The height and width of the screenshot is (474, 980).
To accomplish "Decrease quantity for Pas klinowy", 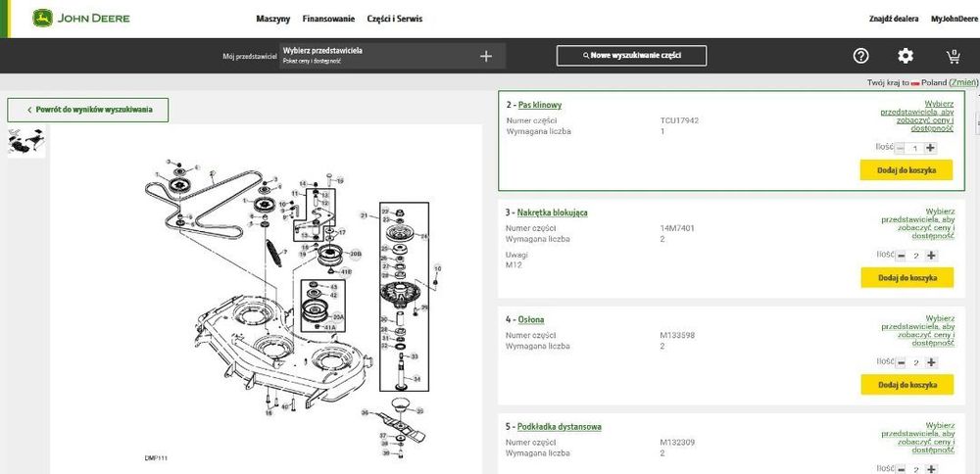I will point(900,148).
